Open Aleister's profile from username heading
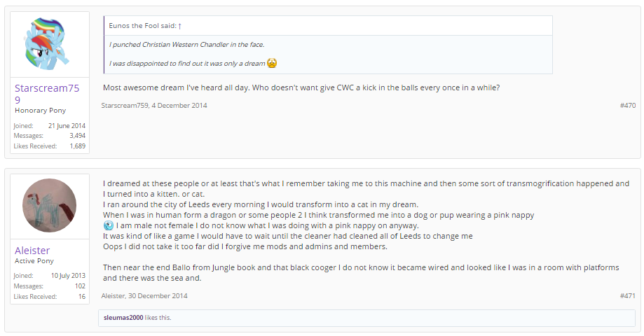Viewport: 644px width, 336px height. coord(32,251)
